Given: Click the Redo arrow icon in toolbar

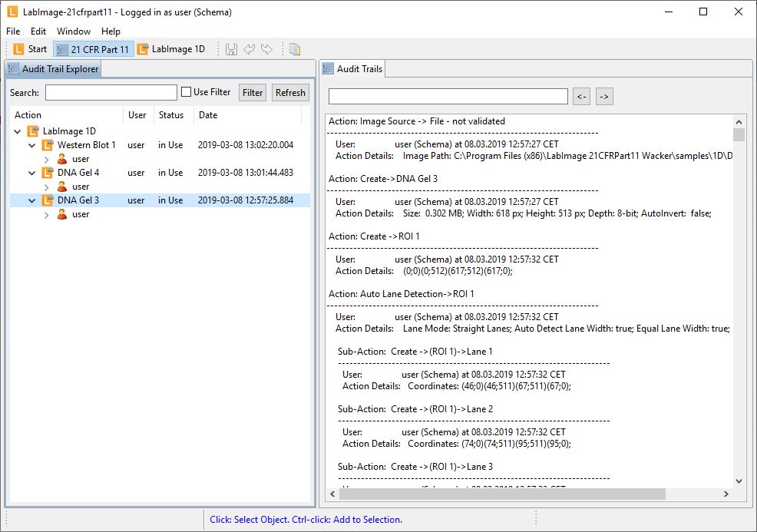Looking at the screenshot, I should 266,49.
